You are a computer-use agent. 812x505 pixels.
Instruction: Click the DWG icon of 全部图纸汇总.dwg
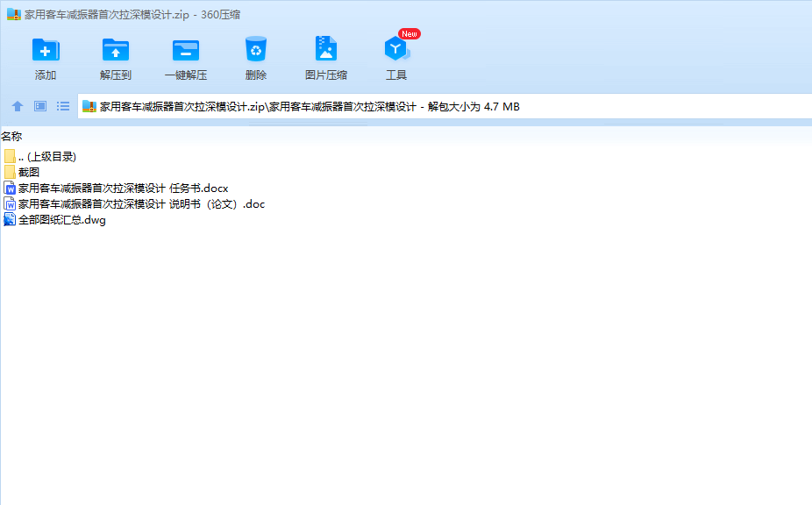[x=10, y=219]
